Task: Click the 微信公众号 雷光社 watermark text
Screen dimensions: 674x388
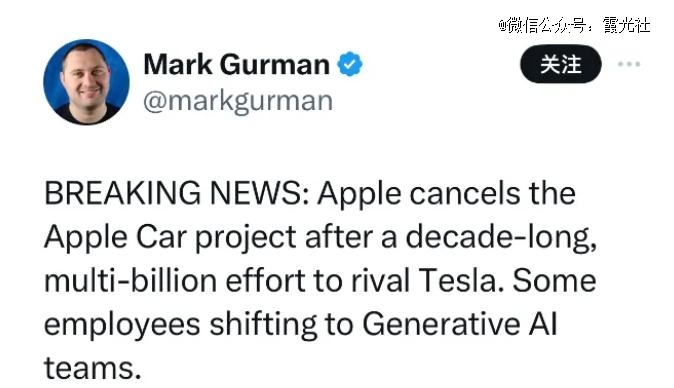Action: 574,25
